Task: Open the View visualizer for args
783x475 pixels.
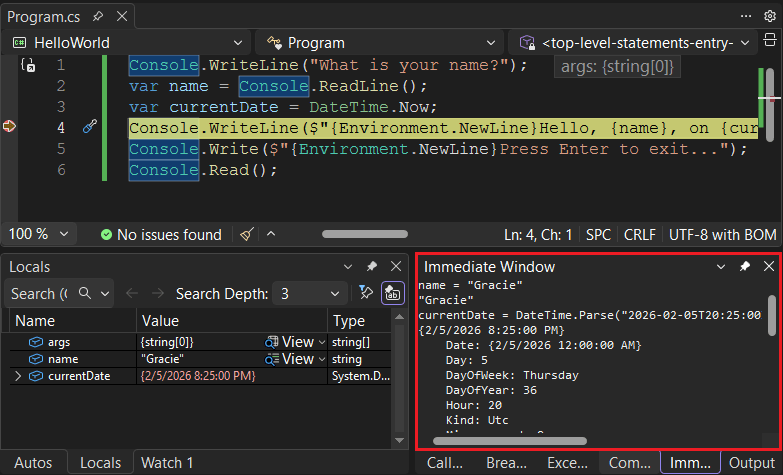Action: point(290,342)
